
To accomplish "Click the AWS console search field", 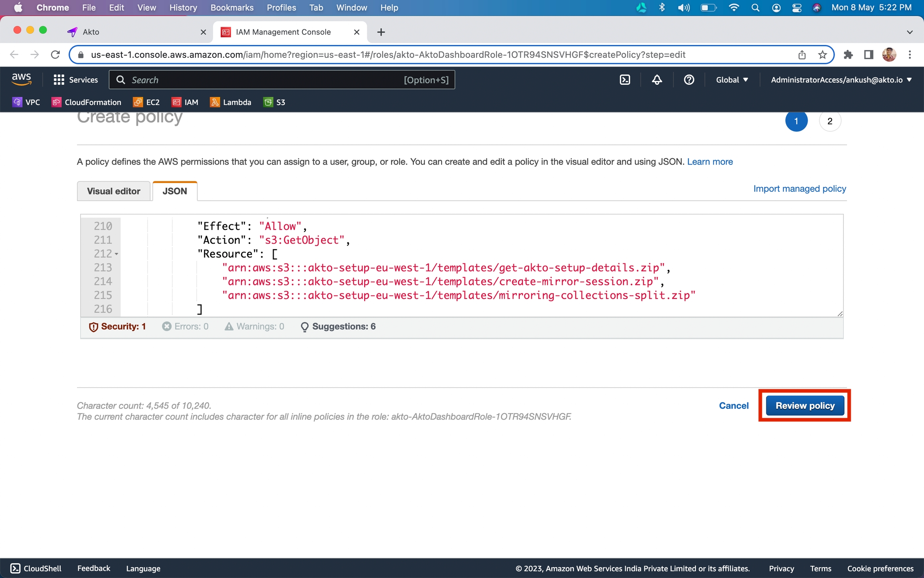I will point(265,80).
